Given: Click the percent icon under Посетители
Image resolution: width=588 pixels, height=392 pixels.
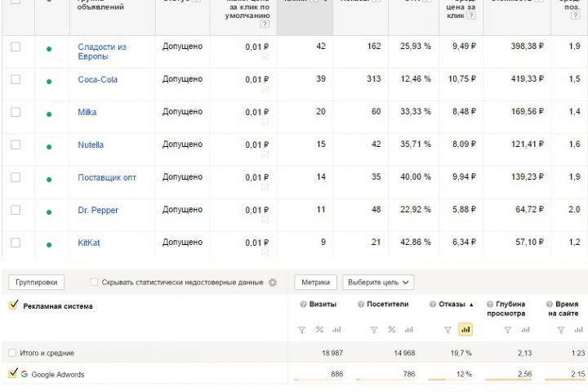Looking at the screenshot, I should click(x=391, y=329).
